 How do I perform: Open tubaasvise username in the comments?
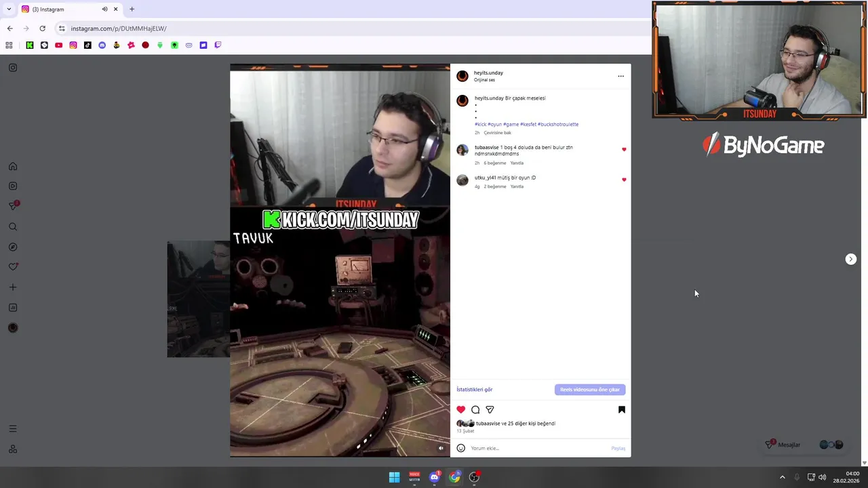[486, 148]
